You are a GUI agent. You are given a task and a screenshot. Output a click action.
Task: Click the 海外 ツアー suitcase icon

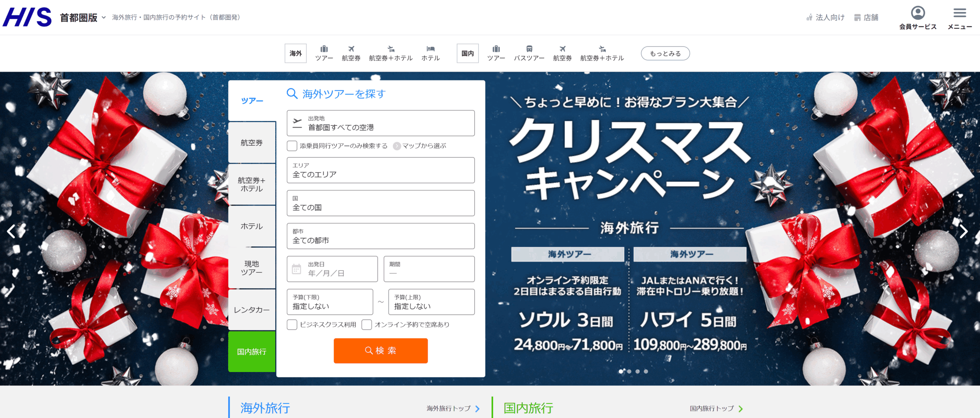pyautogui.click(x=324, y=49)
